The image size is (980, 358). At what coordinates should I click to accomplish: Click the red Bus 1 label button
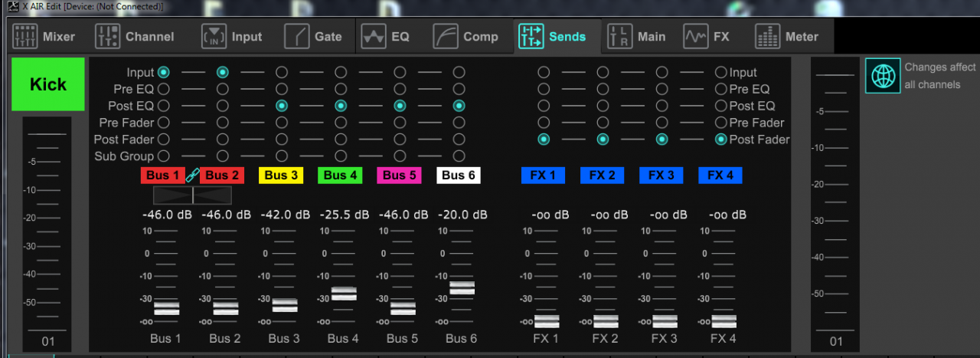click(163, 176)
